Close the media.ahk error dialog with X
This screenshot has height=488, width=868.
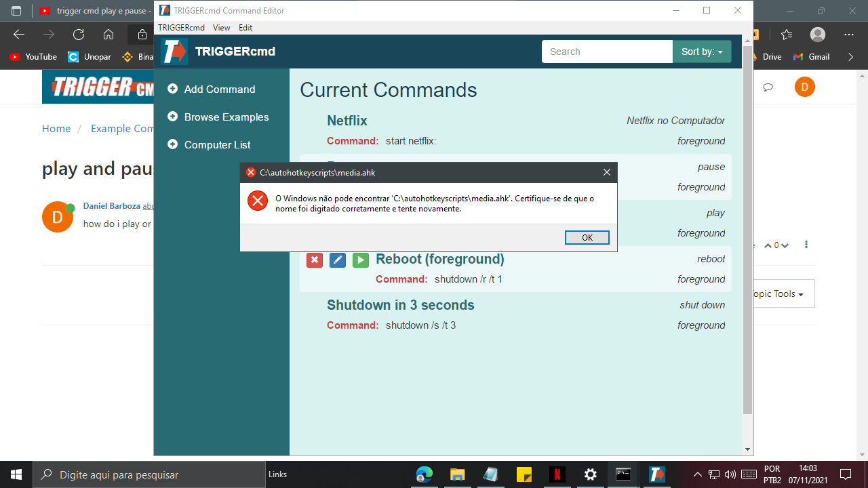(x=607, y=172)
